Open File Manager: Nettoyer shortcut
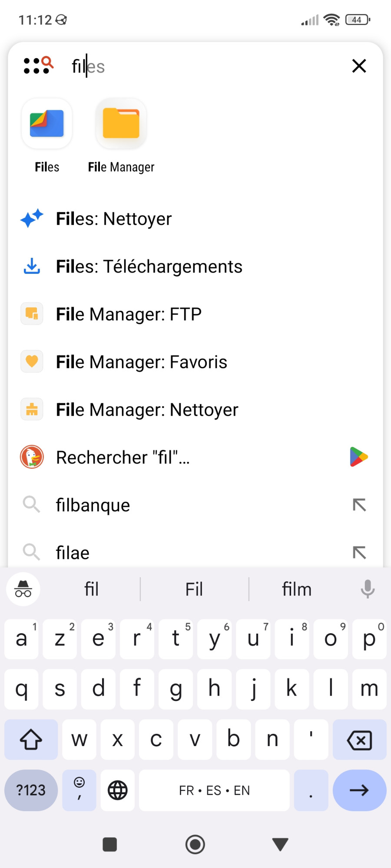 [x=147, y=410]
